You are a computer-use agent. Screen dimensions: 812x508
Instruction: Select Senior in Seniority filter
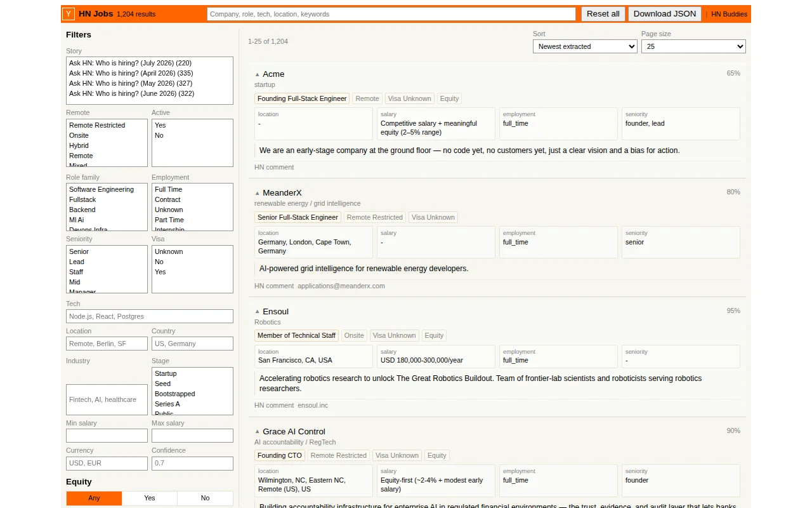point(107,251)
